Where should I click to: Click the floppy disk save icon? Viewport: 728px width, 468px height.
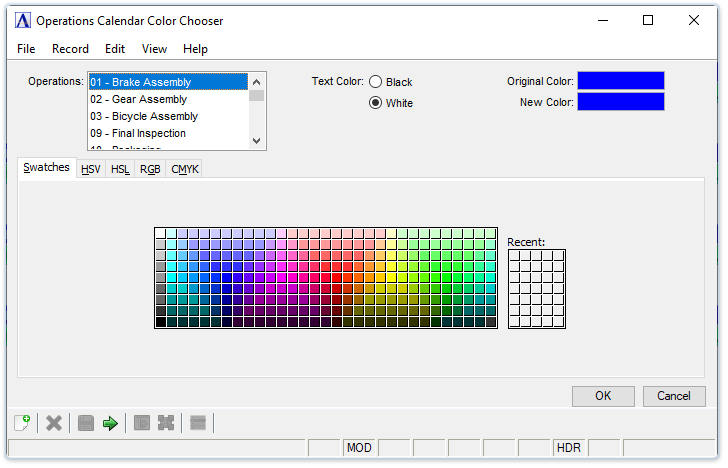point(86,423)
